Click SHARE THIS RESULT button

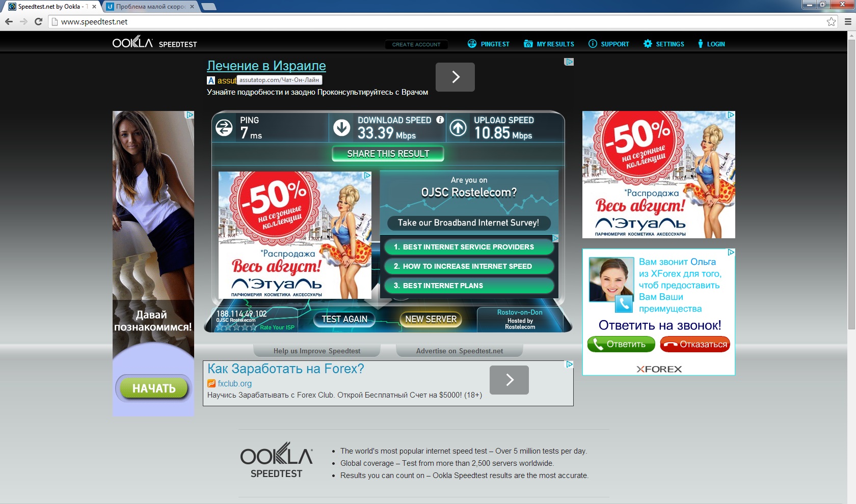[x=388, y=154]
